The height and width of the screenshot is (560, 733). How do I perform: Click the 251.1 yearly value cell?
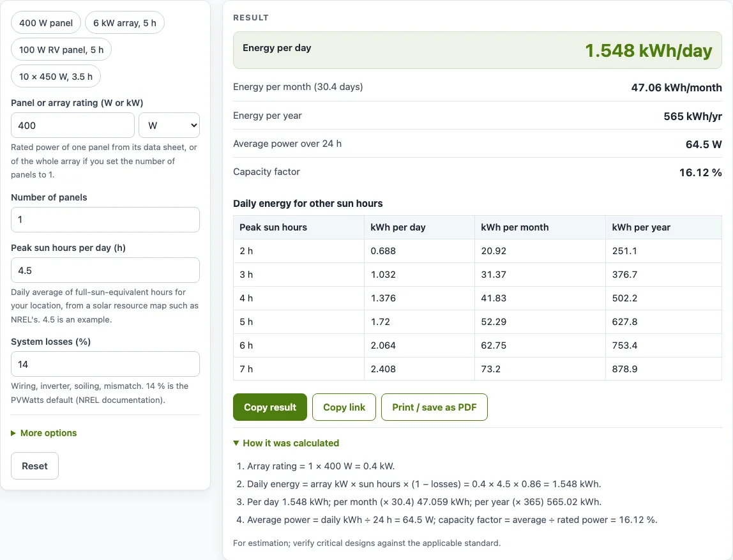(663, 251)
